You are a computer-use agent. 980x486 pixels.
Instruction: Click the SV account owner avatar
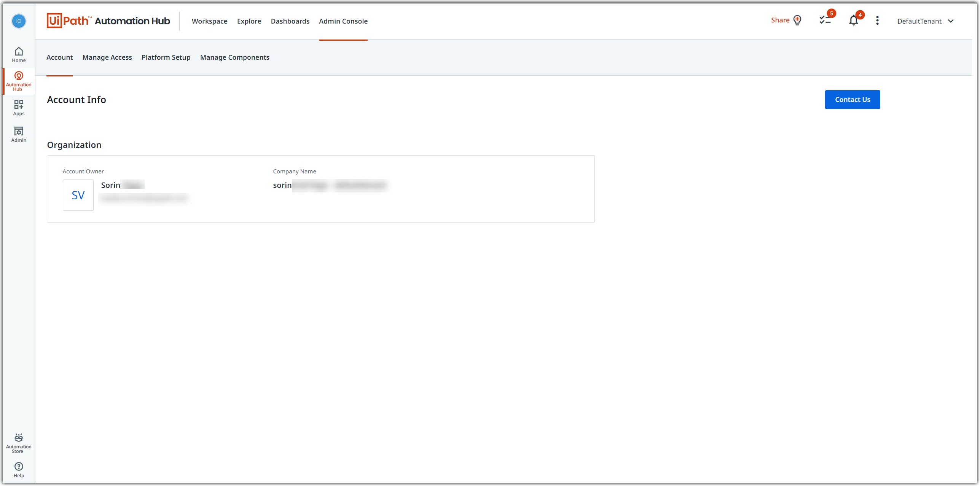click(x=78, y=195)
